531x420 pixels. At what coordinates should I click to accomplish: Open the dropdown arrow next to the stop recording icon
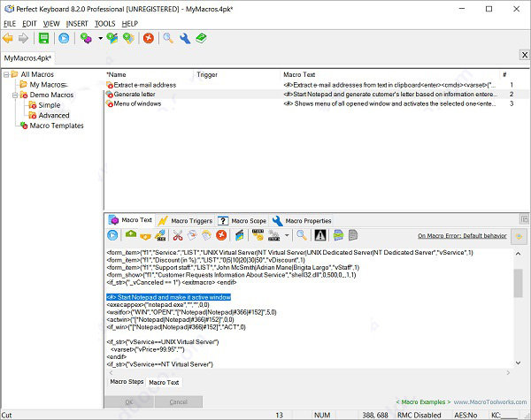pos(287,235)
